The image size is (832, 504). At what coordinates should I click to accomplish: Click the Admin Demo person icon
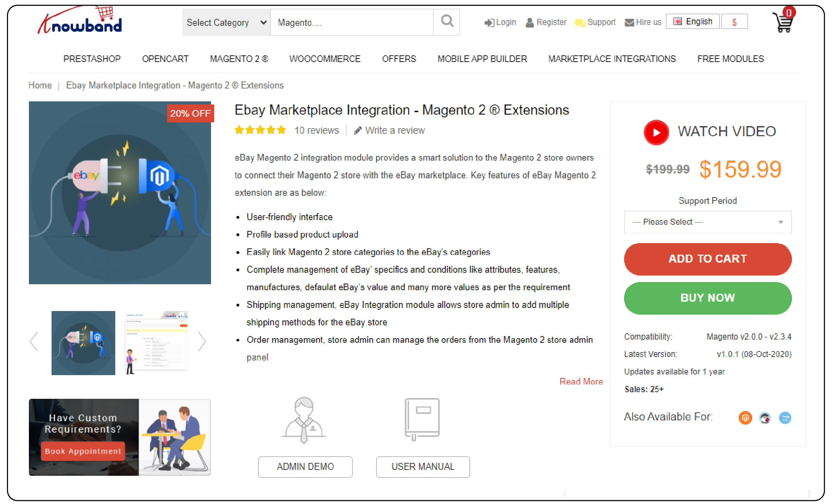304,420
